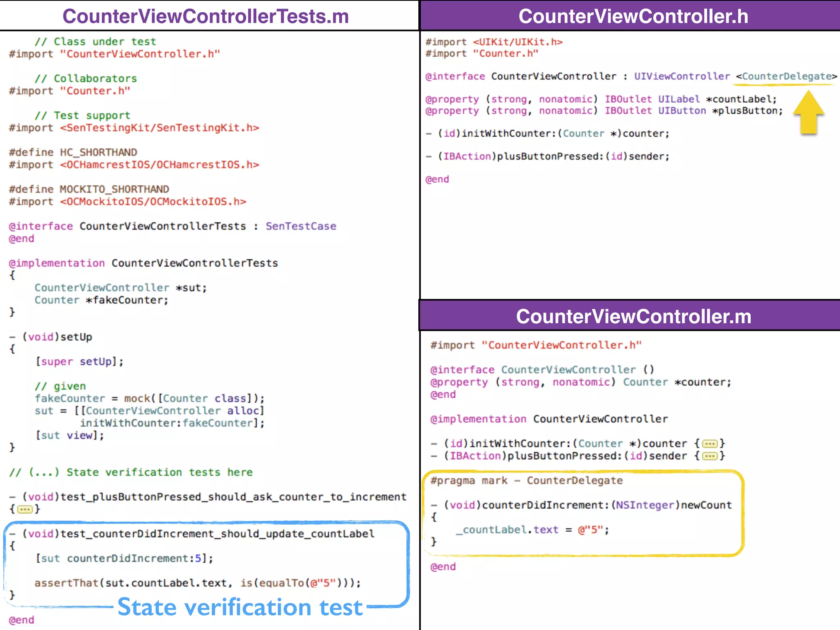Screen dimensions: 840x630
Task: Click the OCMockitoIOS import line
Action: [128, 202]
